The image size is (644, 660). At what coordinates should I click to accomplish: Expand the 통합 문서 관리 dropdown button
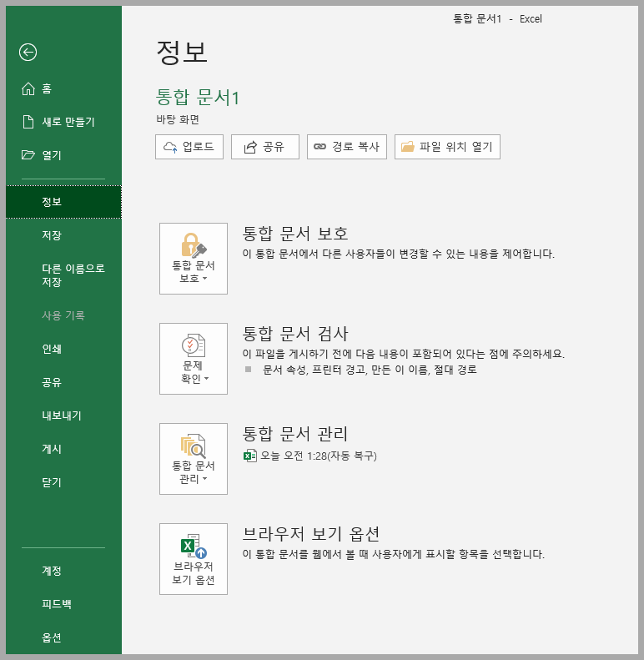pos(194,459)
